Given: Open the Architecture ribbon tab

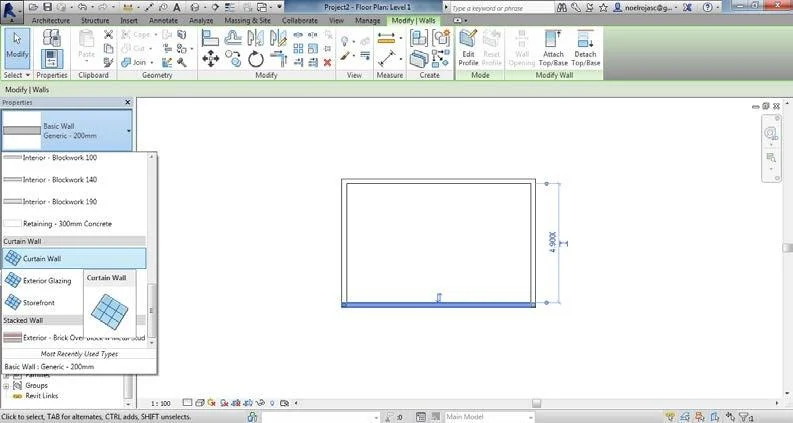Looking at the screenshot, I should (51, 21).
